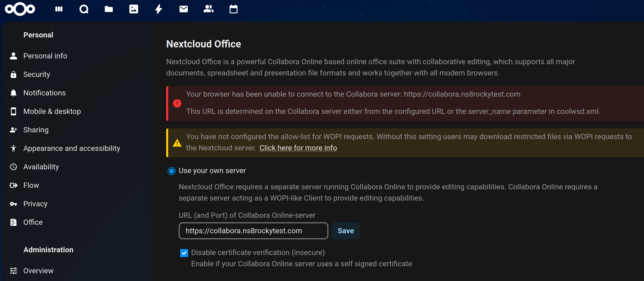Open the Dashboard app icon
The image size is (644, 281).
[59, 9]
